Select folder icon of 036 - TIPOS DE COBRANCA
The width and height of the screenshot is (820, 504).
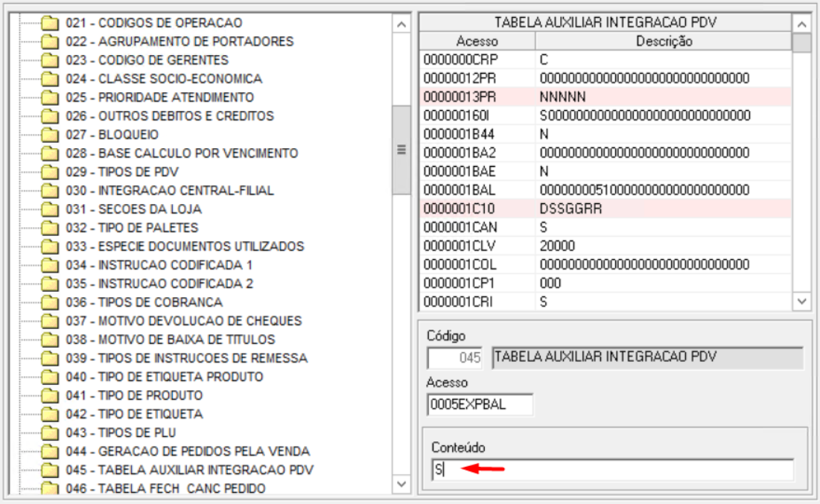coord(50,303)
